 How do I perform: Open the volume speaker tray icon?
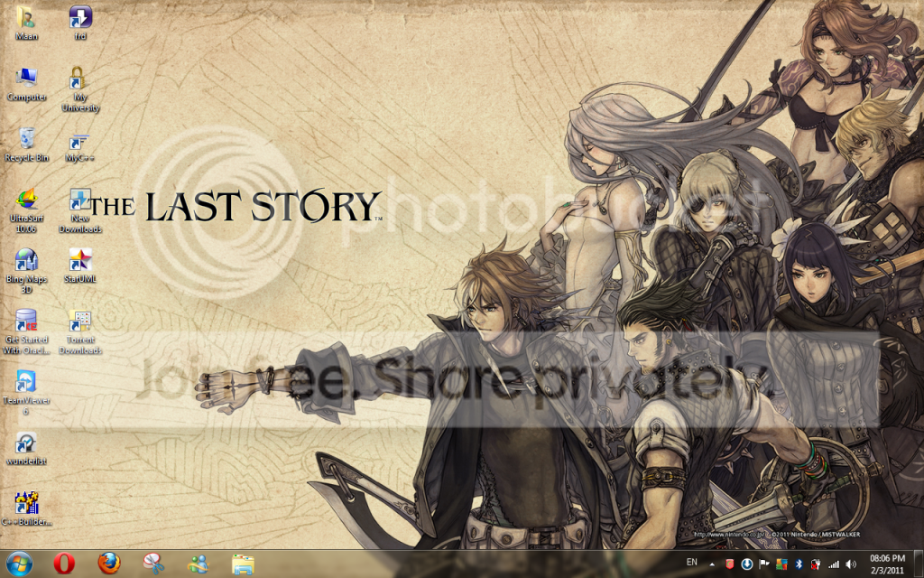[x=851, y=564]
